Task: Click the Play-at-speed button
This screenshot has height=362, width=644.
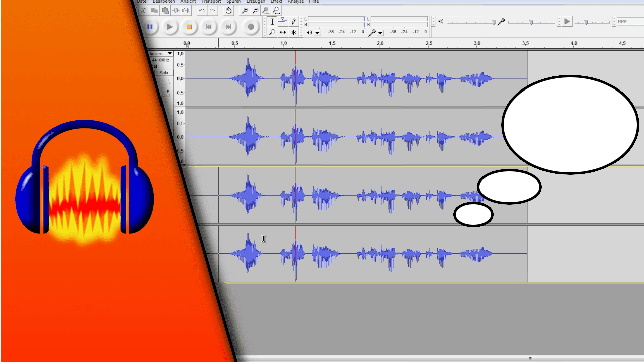Action: point(567,21)
